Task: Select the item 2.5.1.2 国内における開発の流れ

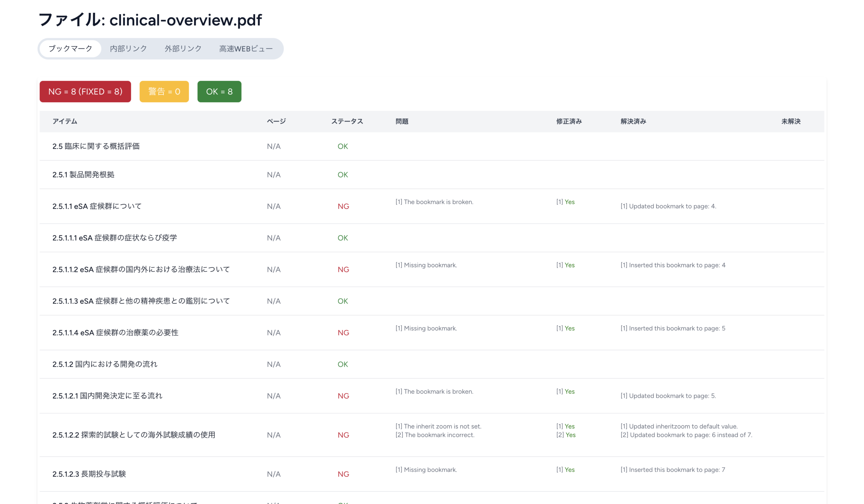Action: [105, 364]
